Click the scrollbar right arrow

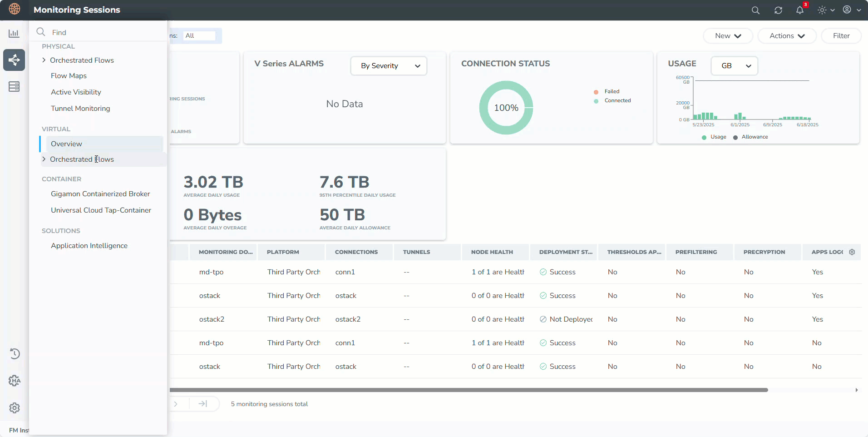click(x=857, y=390)
